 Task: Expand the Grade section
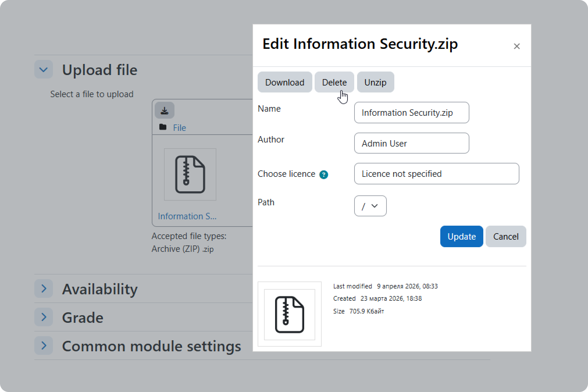tap(44, 317)
